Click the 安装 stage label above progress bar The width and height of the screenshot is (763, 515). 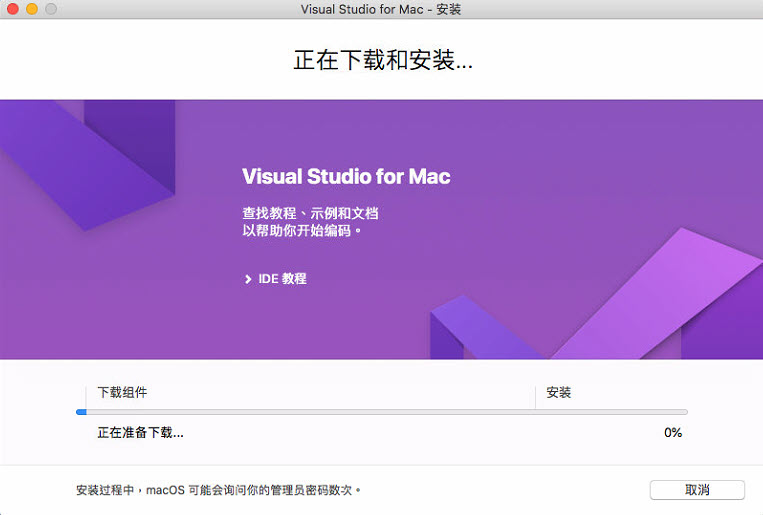click(x=558, y=392)
